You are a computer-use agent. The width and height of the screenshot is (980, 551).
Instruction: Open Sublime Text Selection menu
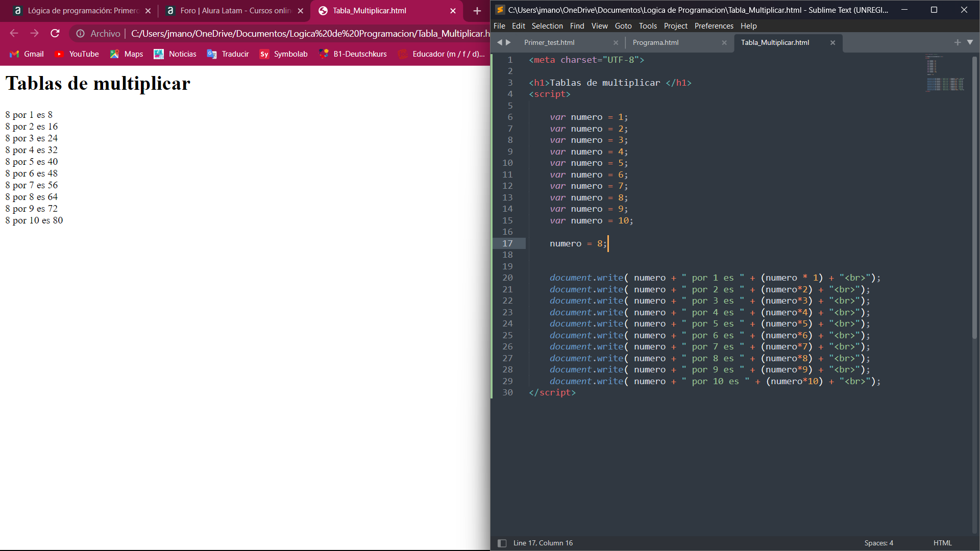pyautogui.click(x=547, y=26)
